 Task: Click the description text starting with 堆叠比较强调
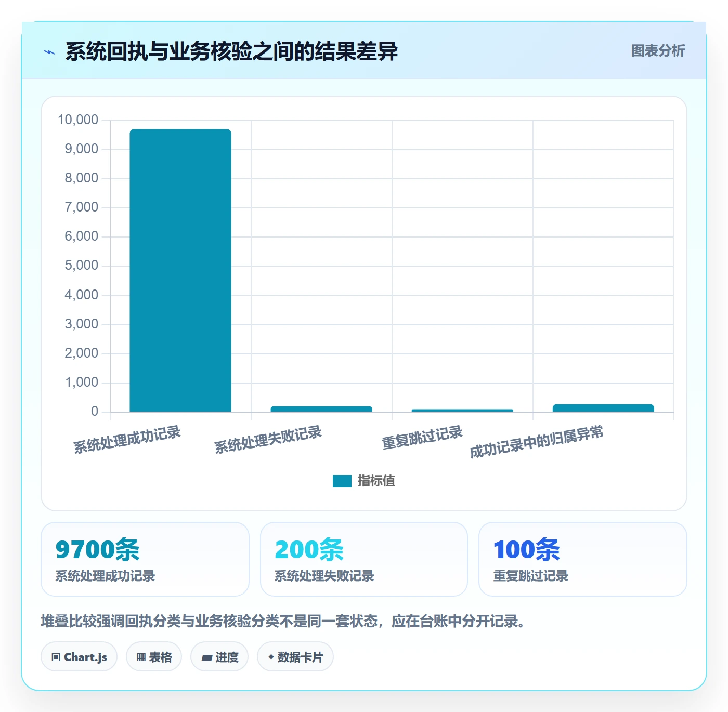[x=285, y=621]
